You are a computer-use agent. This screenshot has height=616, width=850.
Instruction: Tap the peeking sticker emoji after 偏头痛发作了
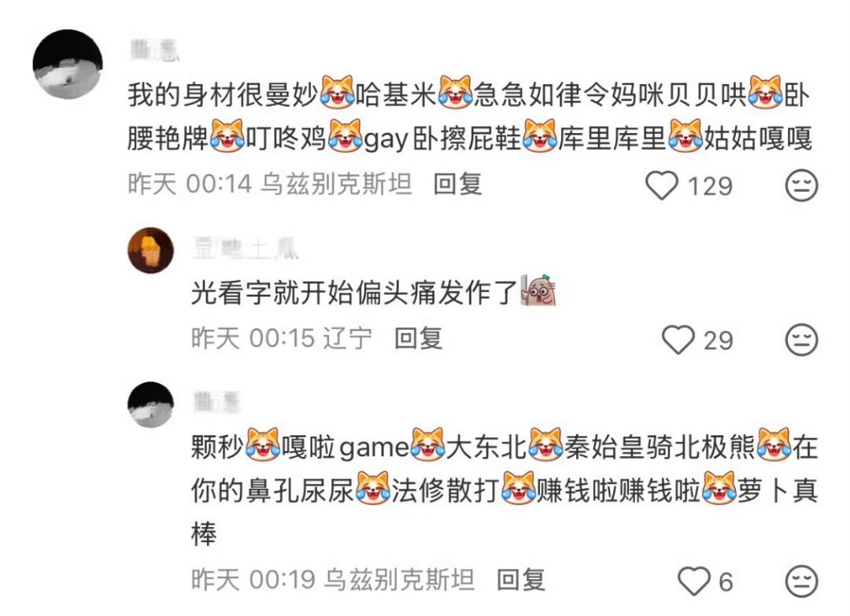[538, 290]
